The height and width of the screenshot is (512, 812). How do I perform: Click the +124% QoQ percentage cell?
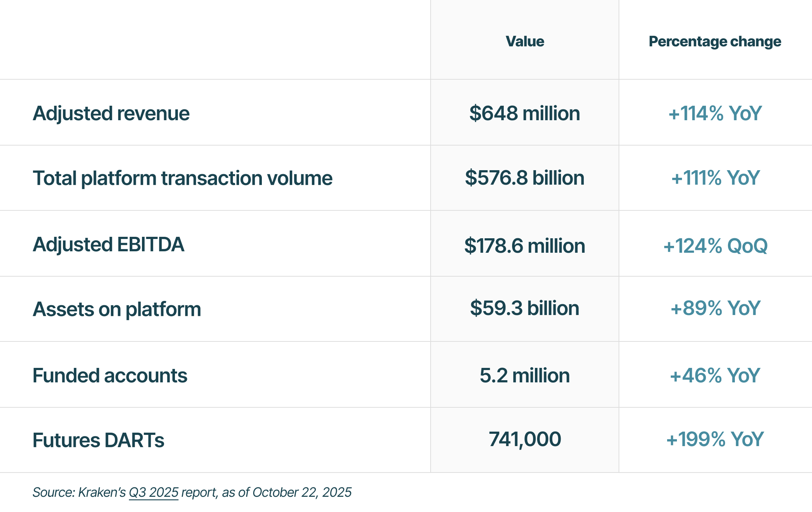715,246
